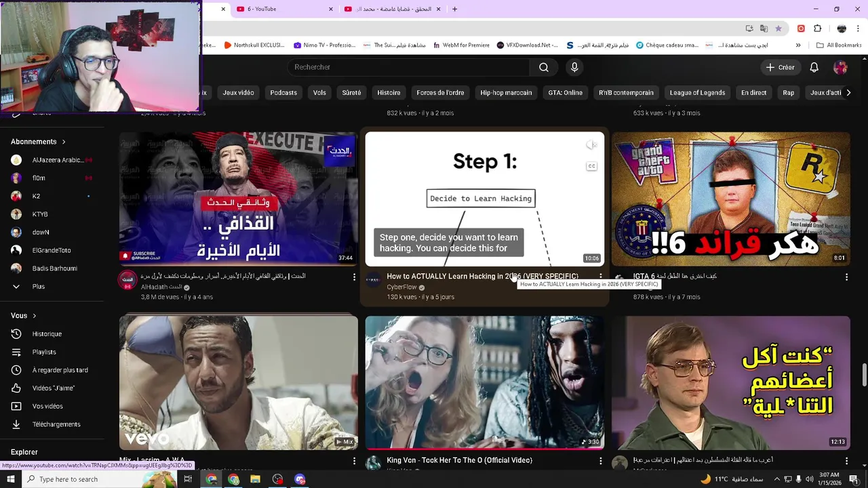Click the search magnifier button
The height and width of the screenshot is (488, 868).
[544, 67]
